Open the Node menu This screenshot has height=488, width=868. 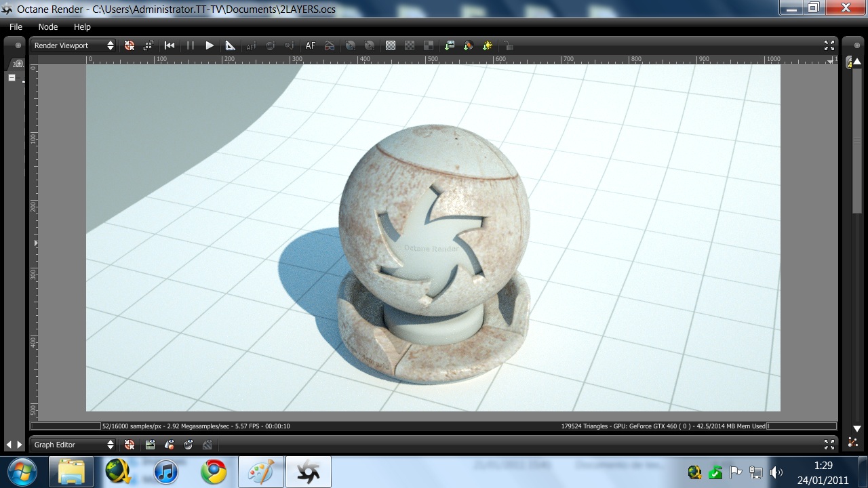(x=48, y=27)
